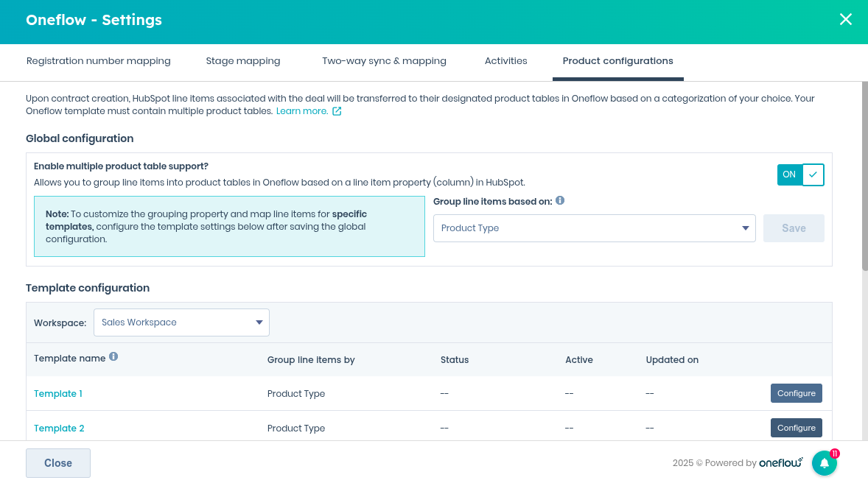
Task: Open the Product Type grouping dropdown
Action: pyautogui.click(x=594, y=228)
